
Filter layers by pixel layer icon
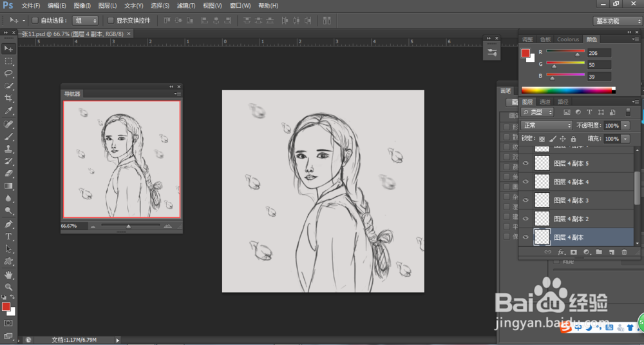[567, 112]
